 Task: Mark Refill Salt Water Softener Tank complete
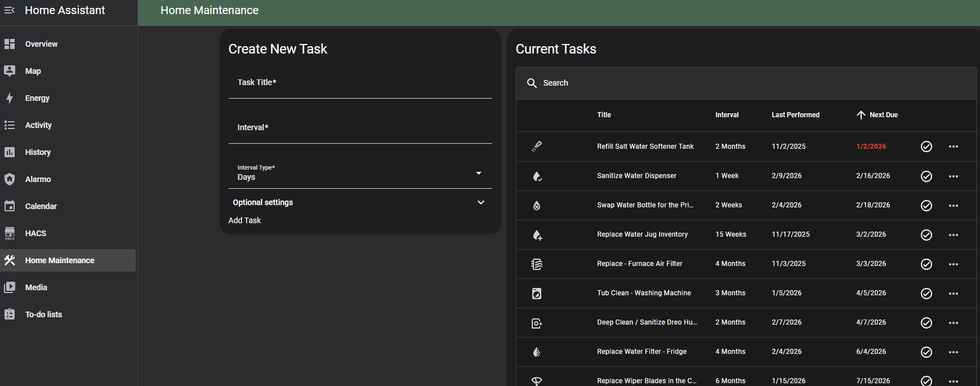coord(926,147)
